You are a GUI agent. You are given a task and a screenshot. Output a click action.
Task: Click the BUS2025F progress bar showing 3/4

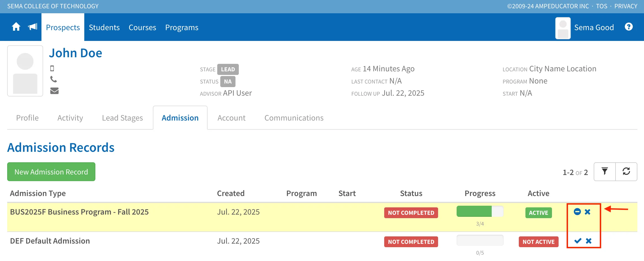coord(480,212)
